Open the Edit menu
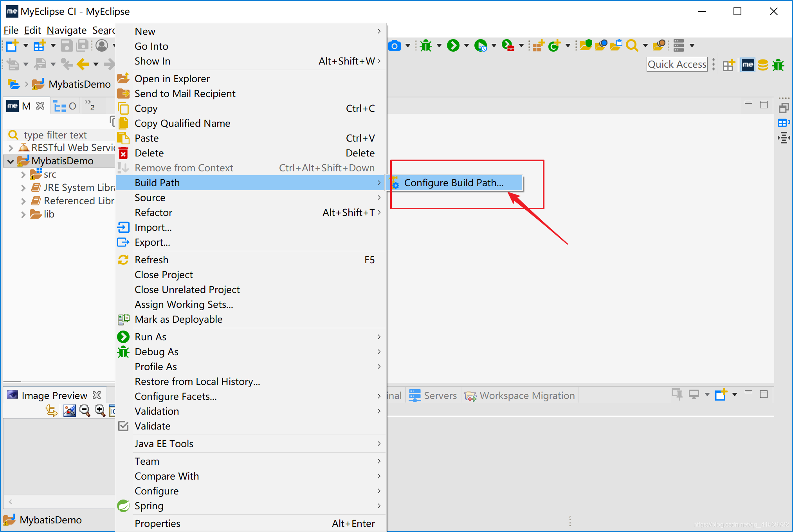The height and width of the screenshot is (532, 793). pos(32,30)
